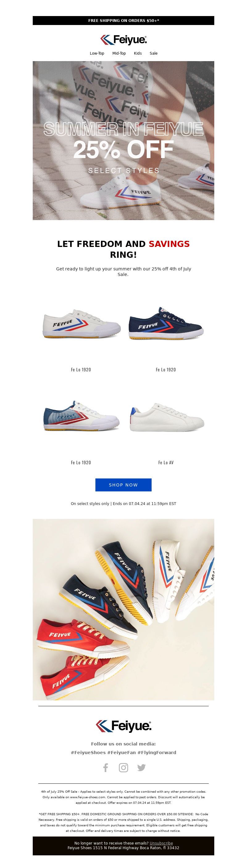Click the Unsubscribe link

click(161, 843)
